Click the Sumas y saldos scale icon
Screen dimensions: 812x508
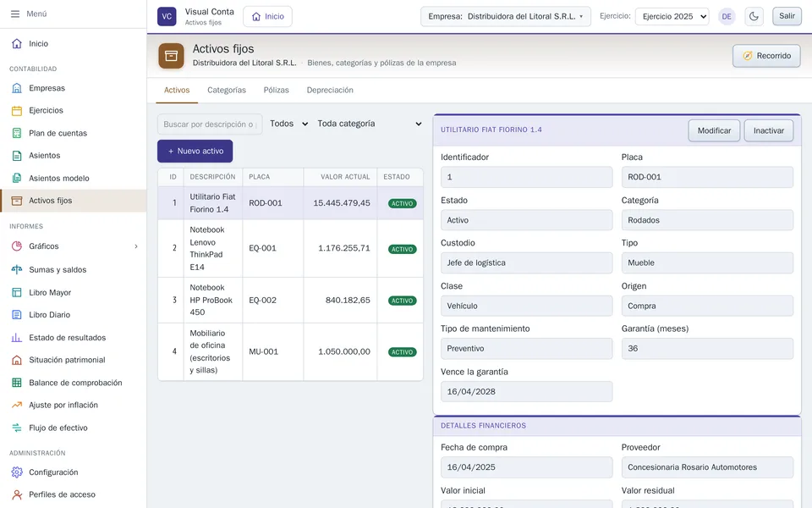click(17, 269)
